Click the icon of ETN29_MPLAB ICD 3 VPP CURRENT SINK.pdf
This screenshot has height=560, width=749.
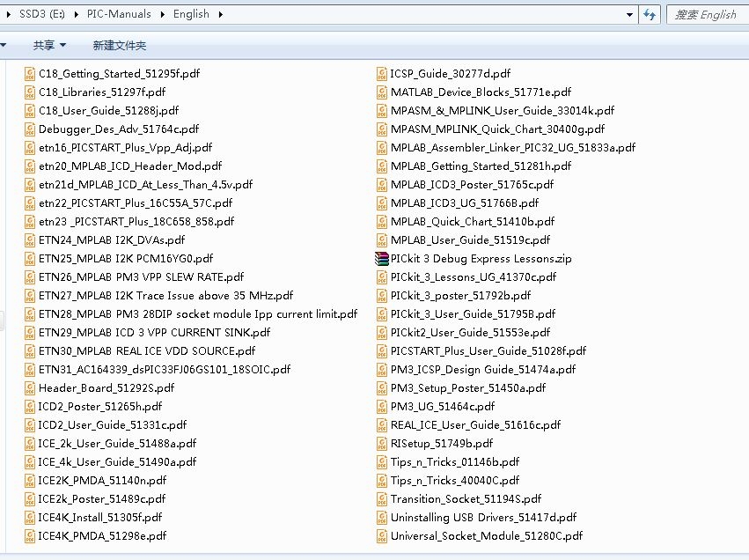coord(30,333)
